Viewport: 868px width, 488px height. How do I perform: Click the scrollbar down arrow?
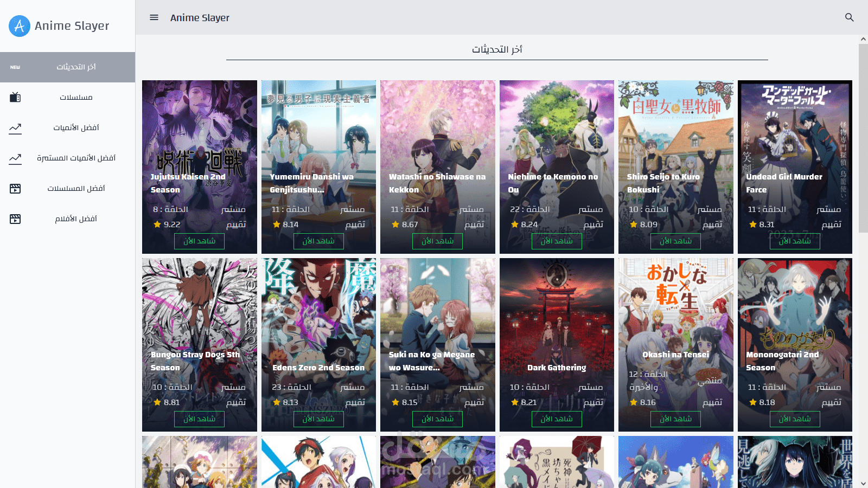863,482
